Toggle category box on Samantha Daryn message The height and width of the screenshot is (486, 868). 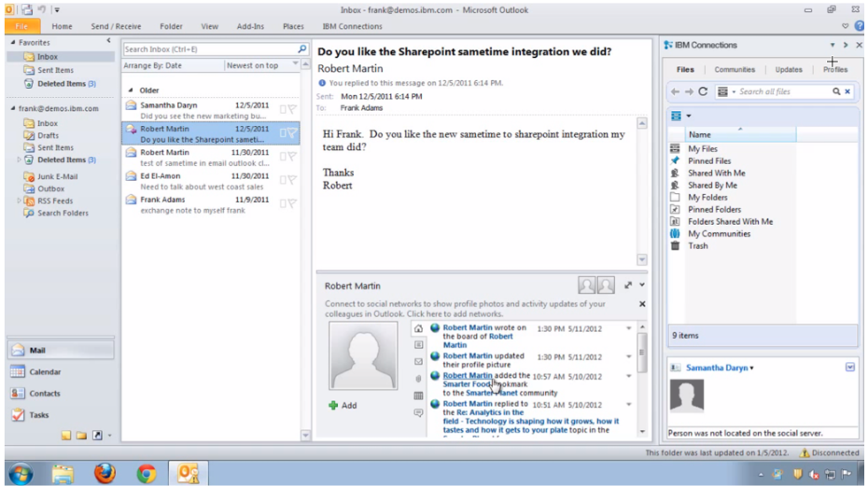pos(283,109)
